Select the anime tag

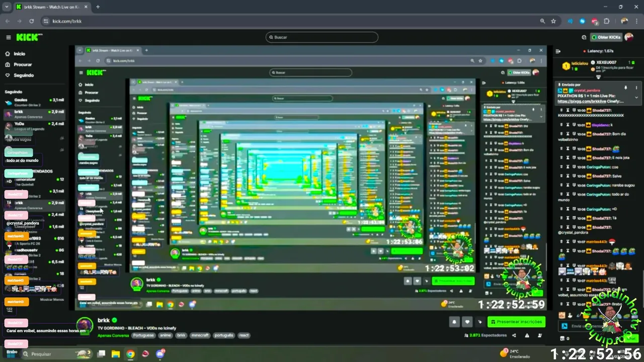click(165, 335)
